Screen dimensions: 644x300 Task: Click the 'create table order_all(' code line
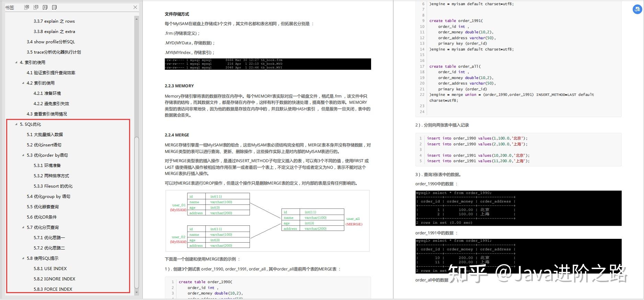pos(455,66)
